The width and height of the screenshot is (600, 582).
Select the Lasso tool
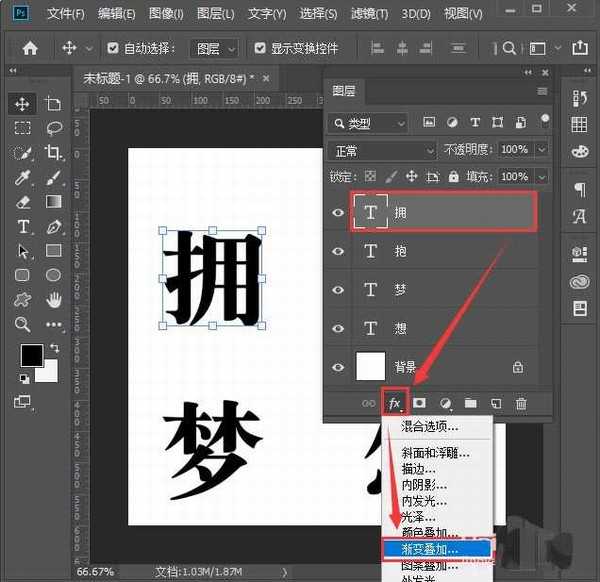[x=54, y=128]
